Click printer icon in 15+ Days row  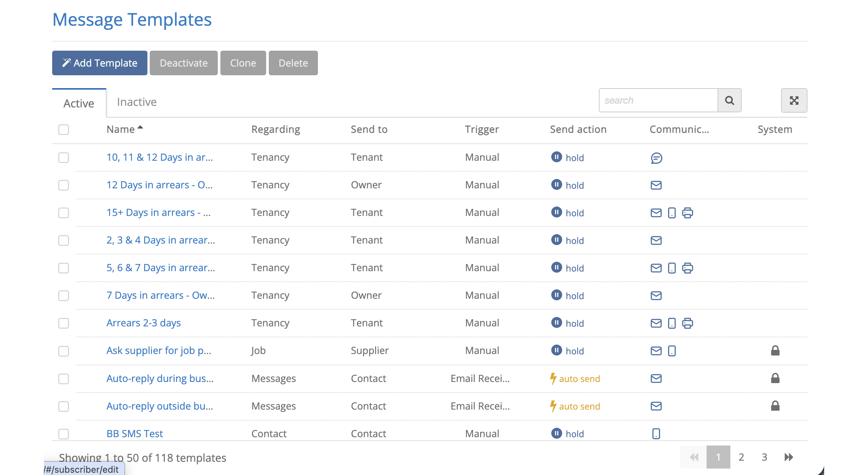(x=687, y=213)
